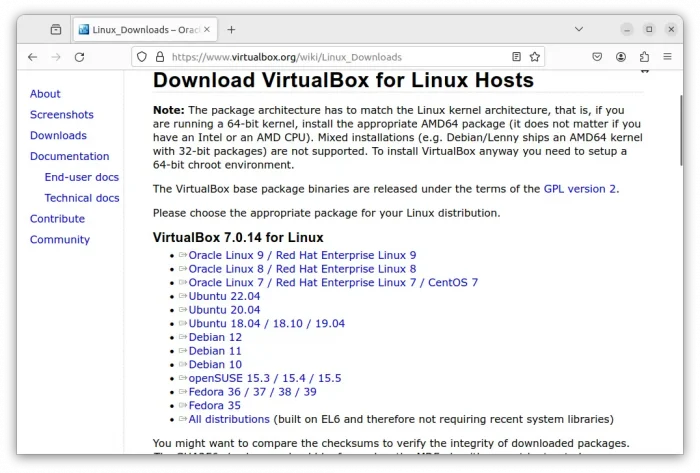The width and height of the screenshot is (700, 473).
Task: Open a new tab with the plus button
Action: click(x=232, y=30)
